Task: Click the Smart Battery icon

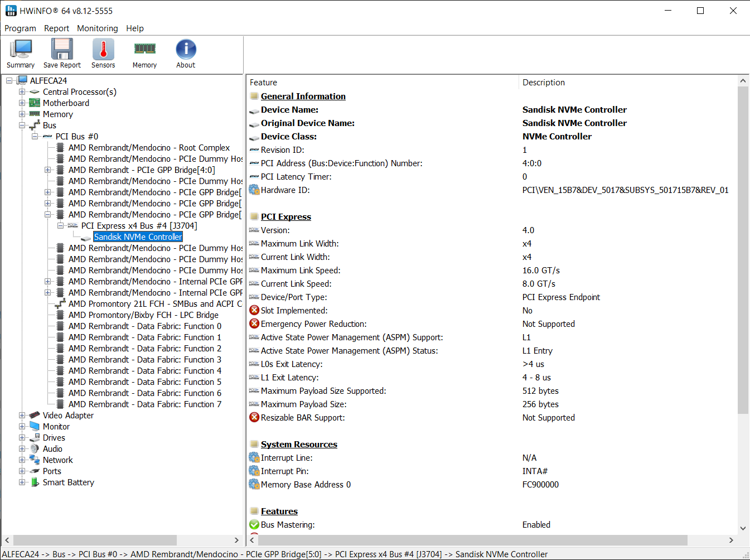Action: (x=35, y=482)
